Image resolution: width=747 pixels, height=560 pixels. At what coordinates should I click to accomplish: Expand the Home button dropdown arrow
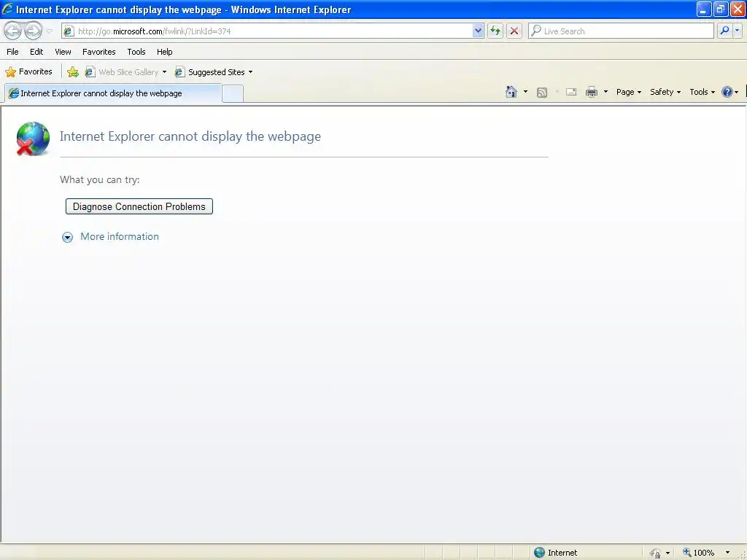point(525,92)
